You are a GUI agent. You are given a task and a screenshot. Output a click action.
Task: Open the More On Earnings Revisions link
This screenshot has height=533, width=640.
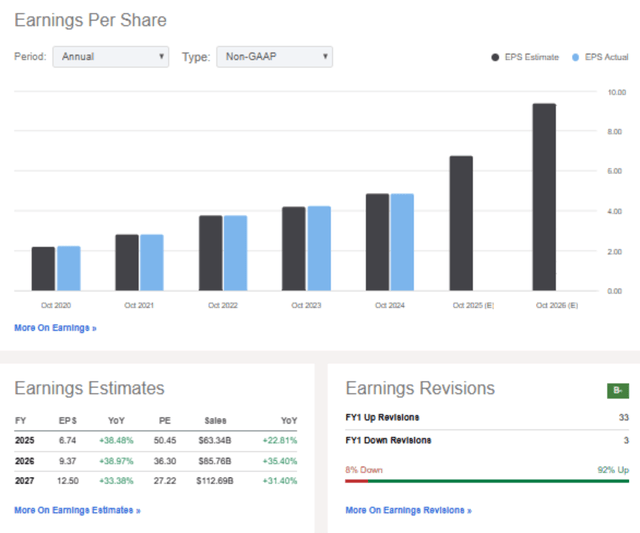(x=408, y=510)
